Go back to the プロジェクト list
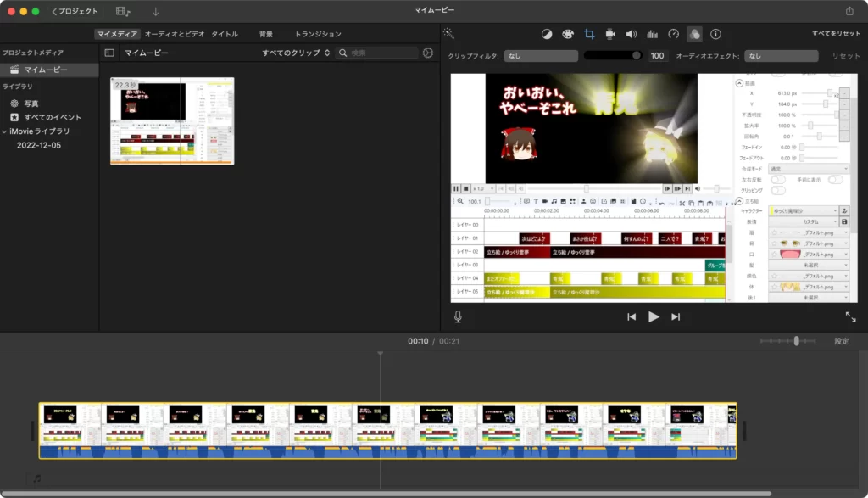 pyautogui.click(x=75, y=11)
